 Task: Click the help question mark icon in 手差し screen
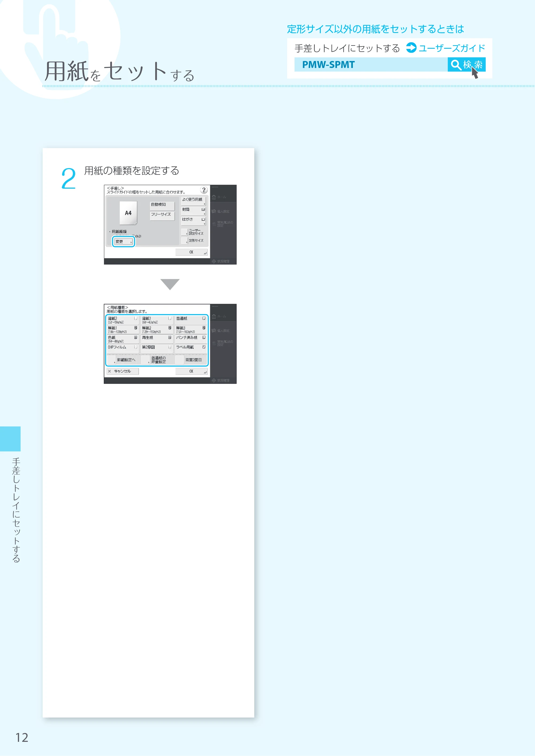click(204, 190)
